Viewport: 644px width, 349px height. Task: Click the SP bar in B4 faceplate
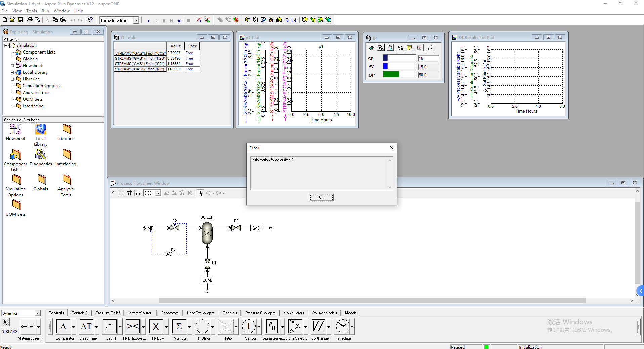(x=399, y=58)
